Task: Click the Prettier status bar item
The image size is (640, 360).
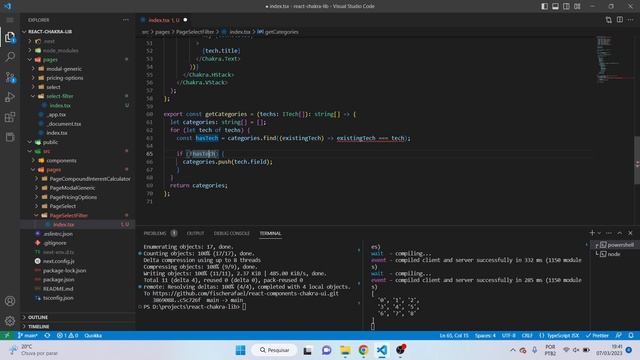Action: point(597,336)
